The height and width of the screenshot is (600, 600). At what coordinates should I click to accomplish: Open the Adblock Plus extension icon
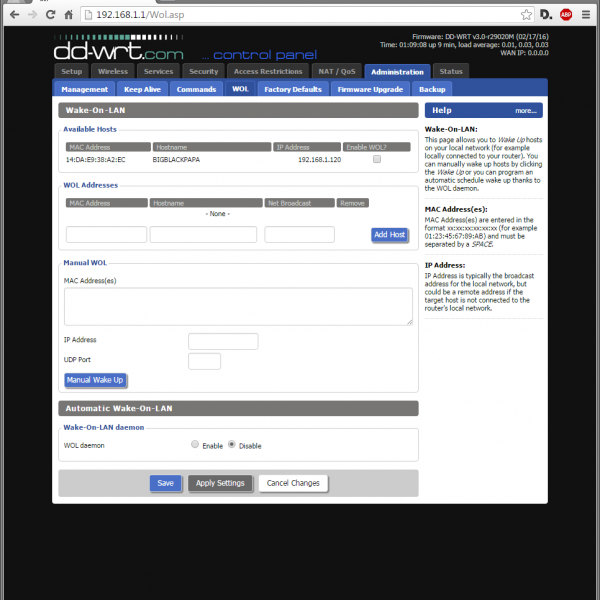[566, 15]
